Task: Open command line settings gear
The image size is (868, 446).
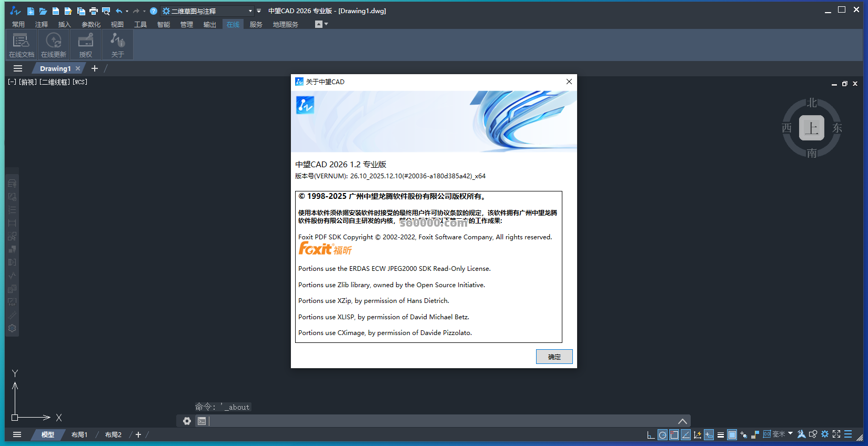Action: (187, 421)
